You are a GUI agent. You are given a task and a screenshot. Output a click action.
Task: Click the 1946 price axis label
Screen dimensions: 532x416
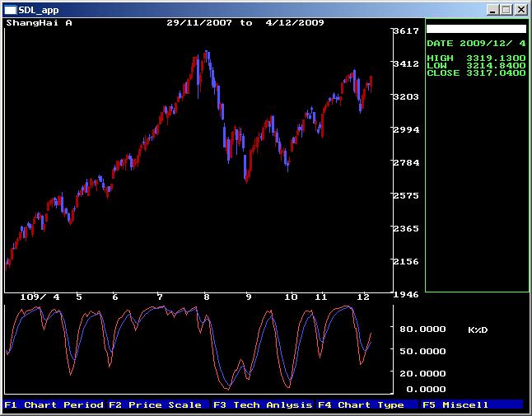point(406,295)
